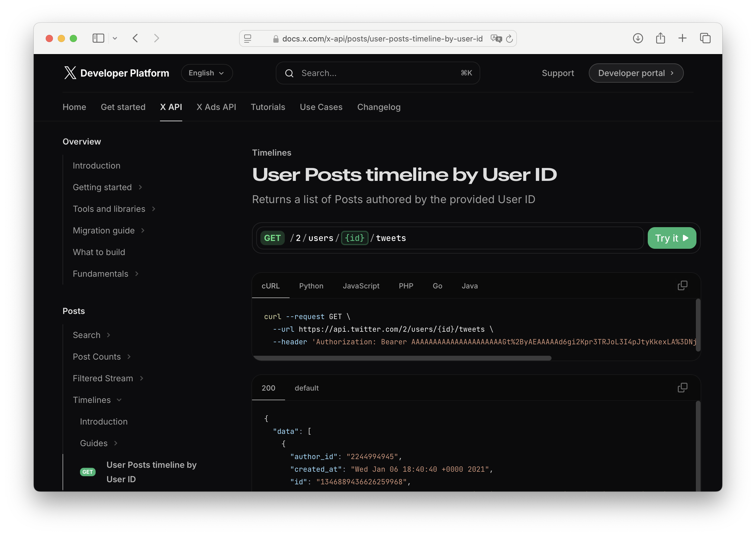Open the English language dropdown
This screenshot has height=536, width=756.
pos(206,73)
